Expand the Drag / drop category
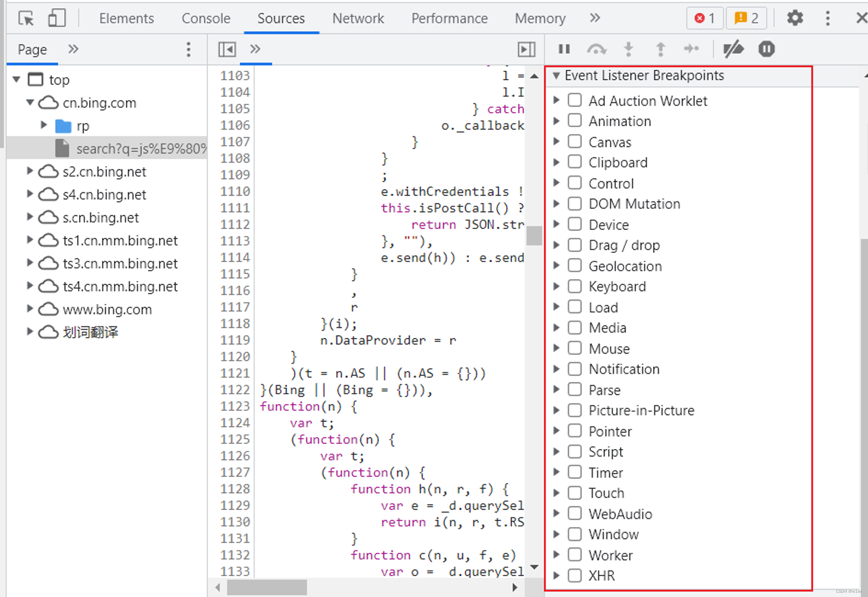Image resolution: width=868 pixels, height=597 pixels. (x=556, y=245)
